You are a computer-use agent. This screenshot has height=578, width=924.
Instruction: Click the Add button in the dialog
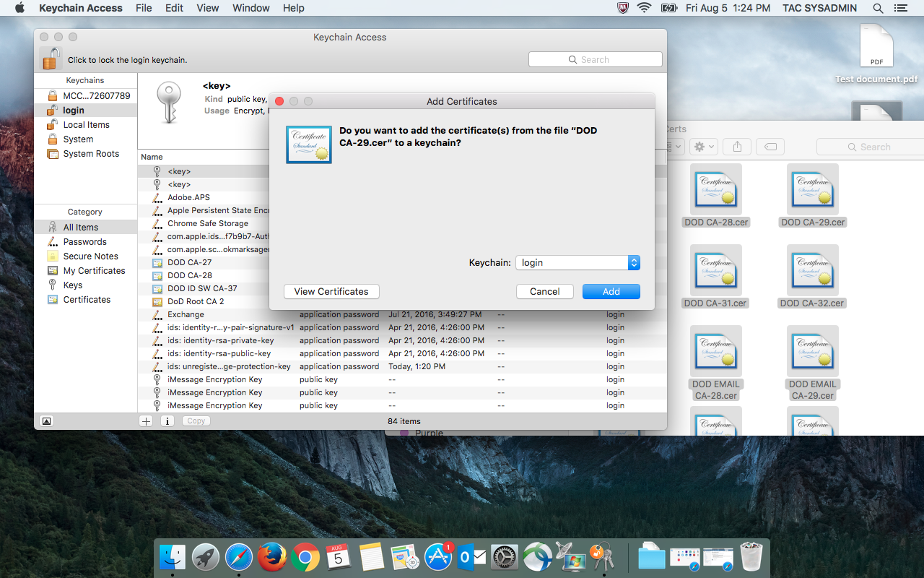(x=611, y=291)
